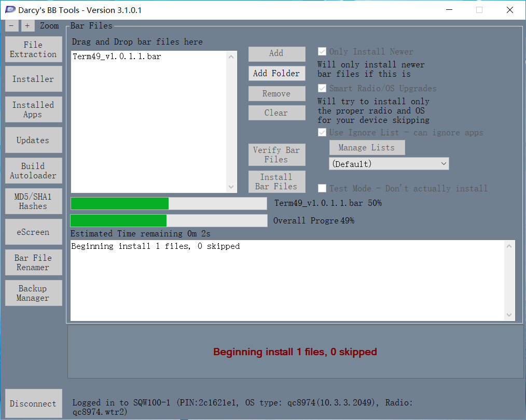The width and height of the screenshot is (526, 420).
Task: Open the Updates section
Action: [x=33, y=140]
